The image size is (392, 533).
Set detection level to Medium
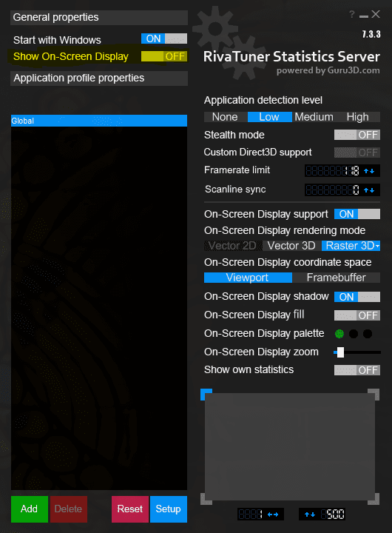(314, 117)
